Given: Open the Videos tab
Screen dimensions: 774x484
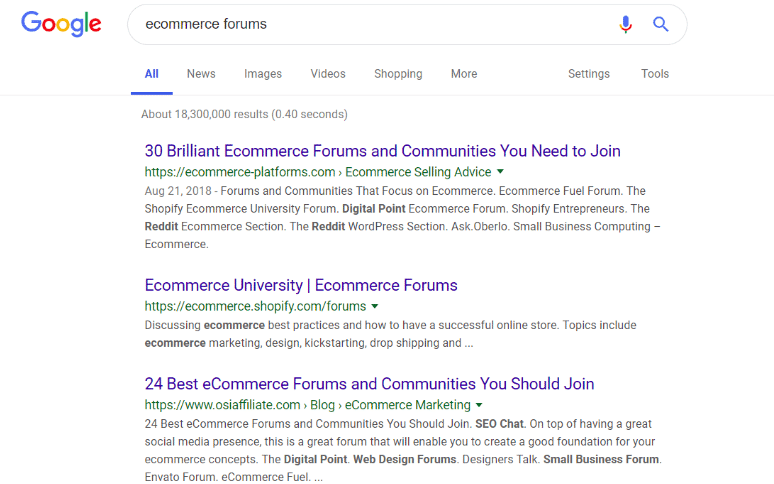Looking at the screenshot, I should point(328,74).
